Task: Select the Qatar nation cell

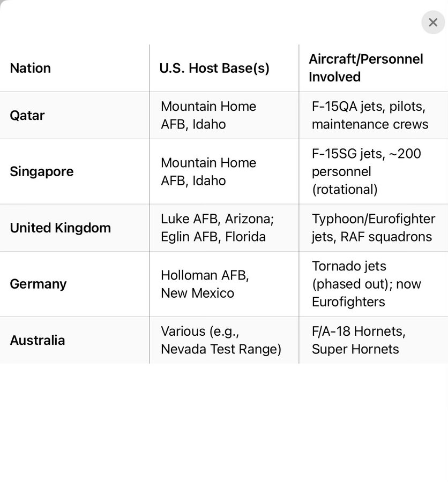Action: pyautogui.click(x=27, y=116)
